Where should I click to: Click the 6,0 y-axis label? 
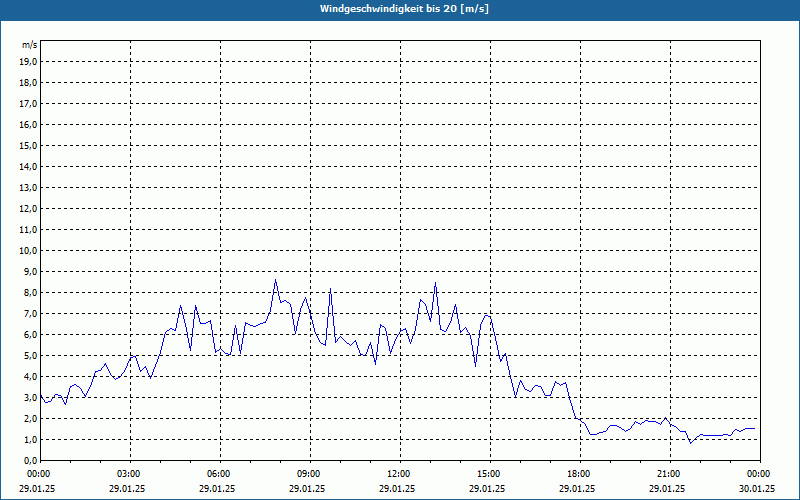[30, 335]
